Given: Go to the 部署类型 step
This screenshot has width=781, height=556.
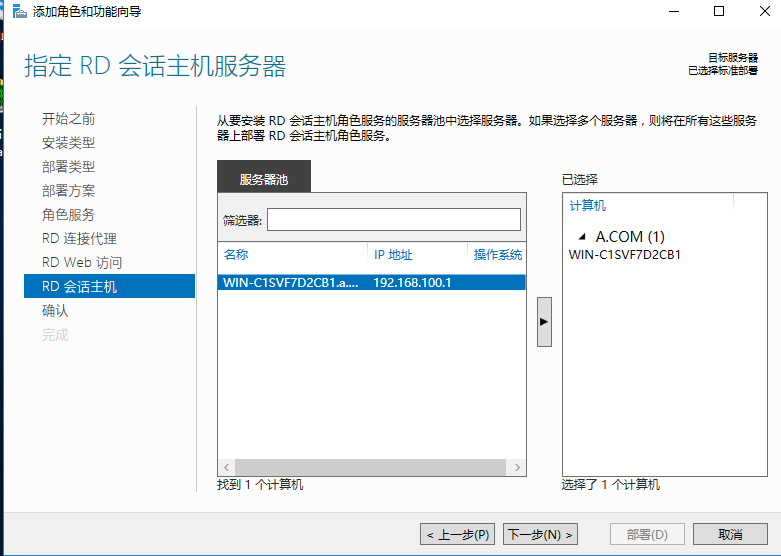Looking at the screenshot, I should (x=68, y=166).
